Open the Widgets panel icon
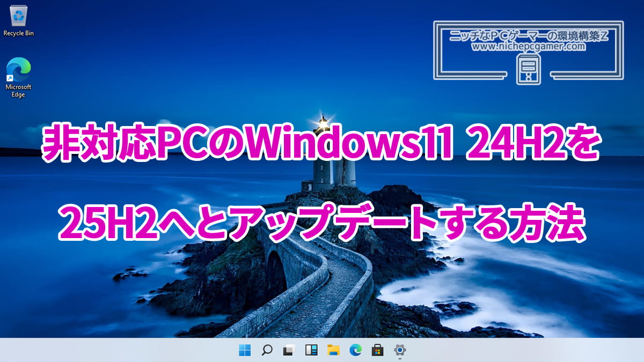 [311, 350]
